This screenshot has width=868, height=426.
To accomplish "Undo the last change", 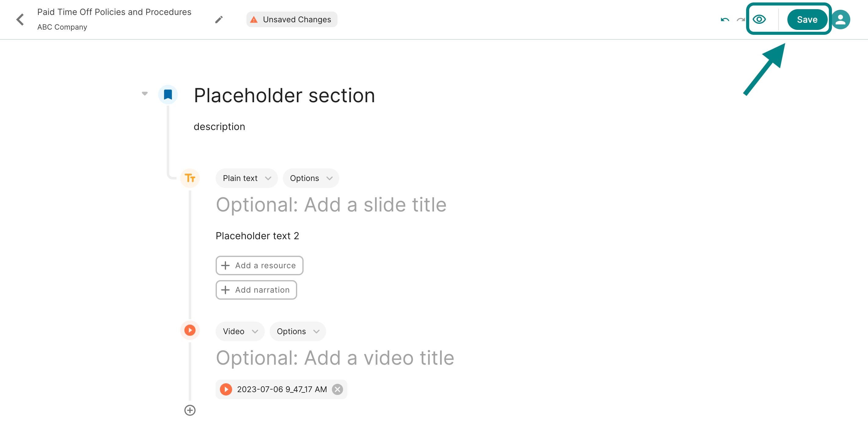I will tap(725, 20).
